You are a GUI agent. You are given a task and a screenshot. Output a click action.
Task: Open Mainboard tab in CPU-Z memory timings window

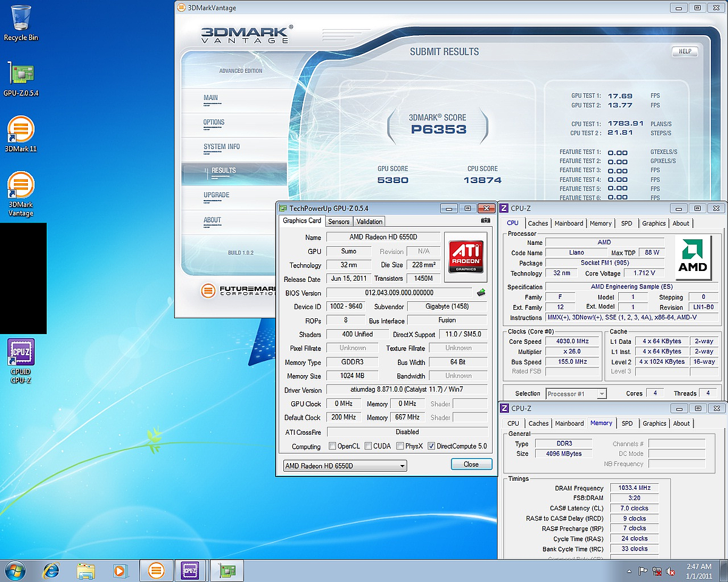point(570,424)
